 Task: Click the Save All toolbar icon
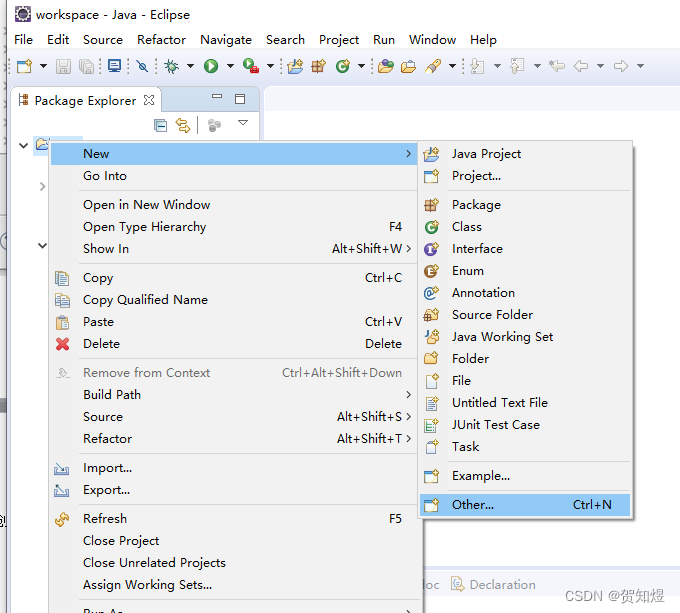87,66
